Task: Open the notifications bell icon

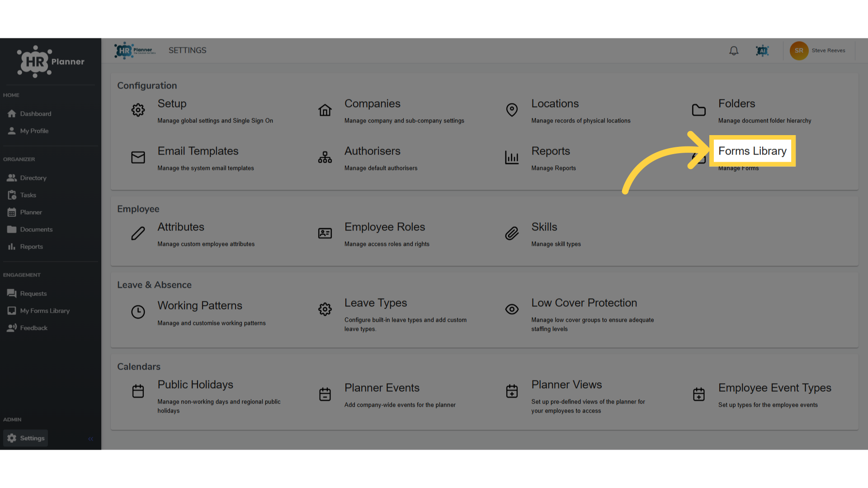Action: [734, 51]
